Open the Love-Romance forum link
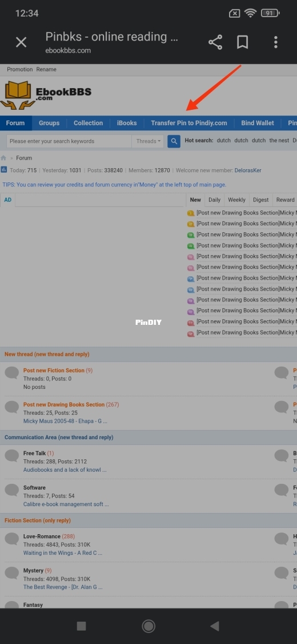The width and height of the screenshot is (297, 644). click(x=42, y=536)
